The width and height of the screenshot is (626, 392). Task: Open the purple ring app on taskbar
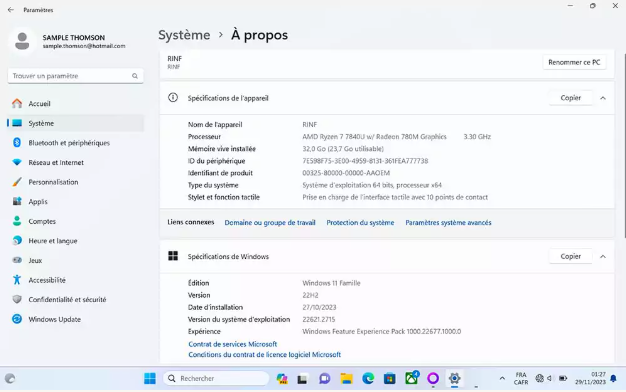[x=433, y=378]
